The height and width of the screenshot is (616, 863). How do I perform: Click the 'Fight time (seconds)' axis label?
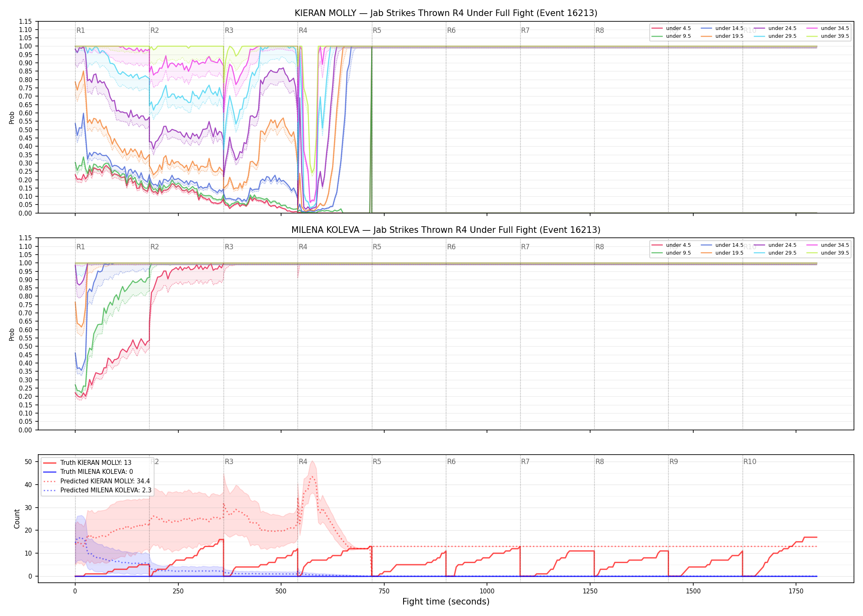coord(446,602)
